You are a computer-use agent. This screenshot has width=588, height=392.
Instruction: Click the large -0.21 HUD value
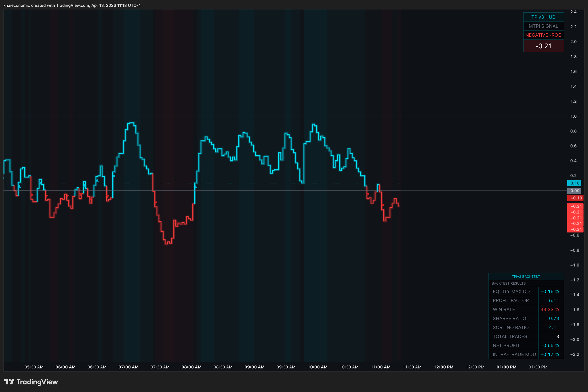[543, 46]
